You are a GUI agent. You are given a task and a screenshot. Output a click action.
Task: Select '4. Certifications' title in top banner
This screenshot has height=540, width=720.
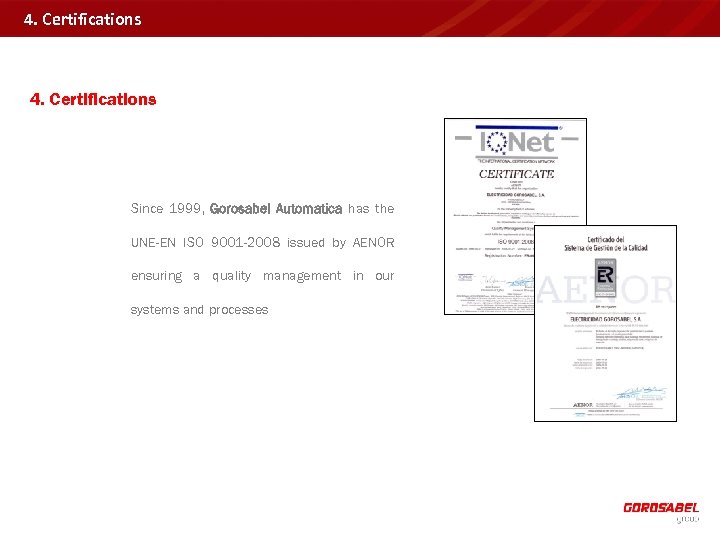[x=83, y=19]
